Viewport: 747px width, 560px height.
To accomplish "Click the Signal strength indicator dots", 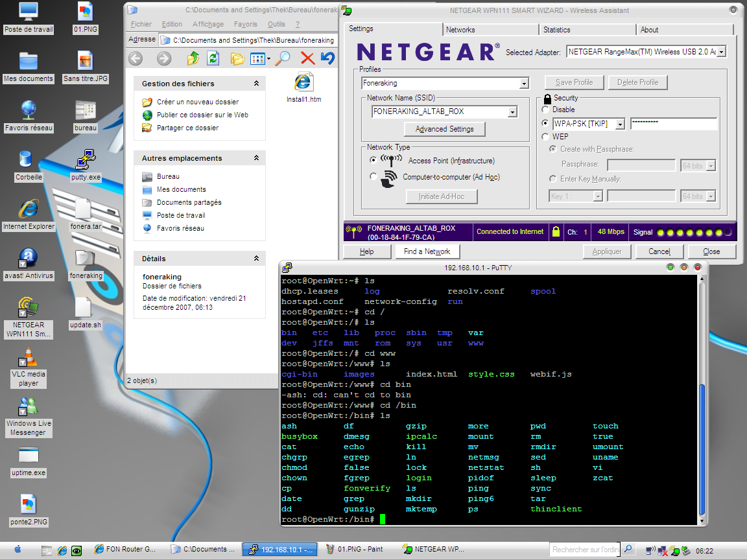I will pos(694,233).
